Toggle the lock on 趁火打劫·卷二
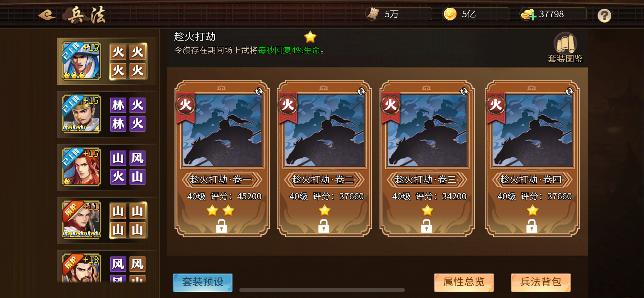 click(x=324, y=226)
